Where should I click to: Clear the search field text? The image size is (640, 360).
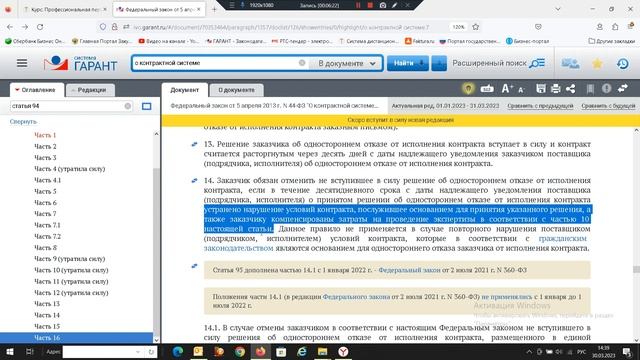coord(302,63)
